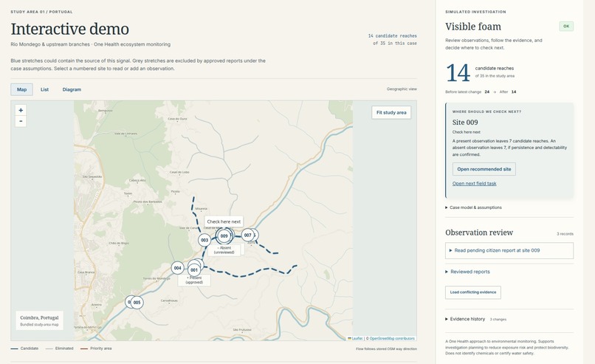Click the 'Observation review' heading

[x=479, y=233]
